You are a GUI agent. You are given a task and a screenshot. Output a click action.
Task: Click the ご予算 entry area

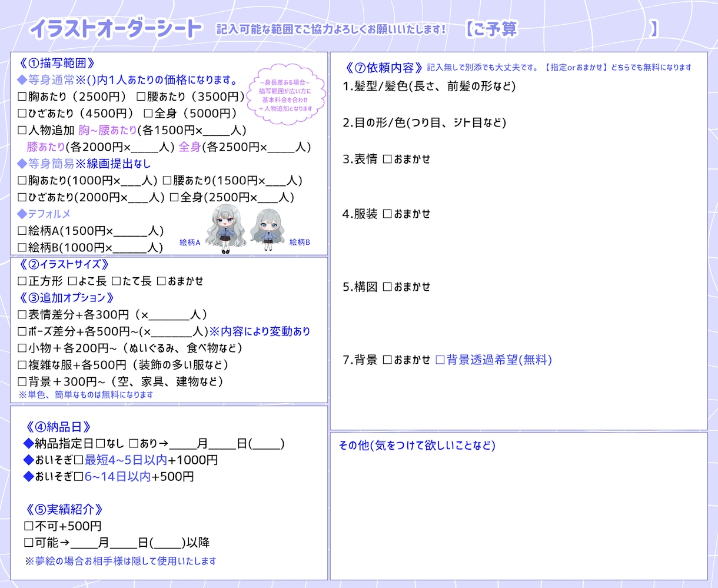[x=584, y=29]
